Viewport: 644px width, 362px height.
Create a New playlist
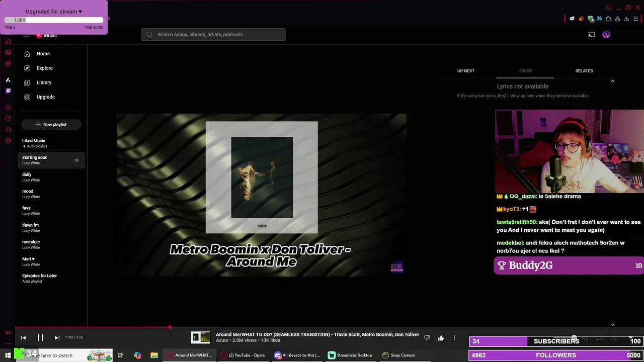click(x=51, y=125)
